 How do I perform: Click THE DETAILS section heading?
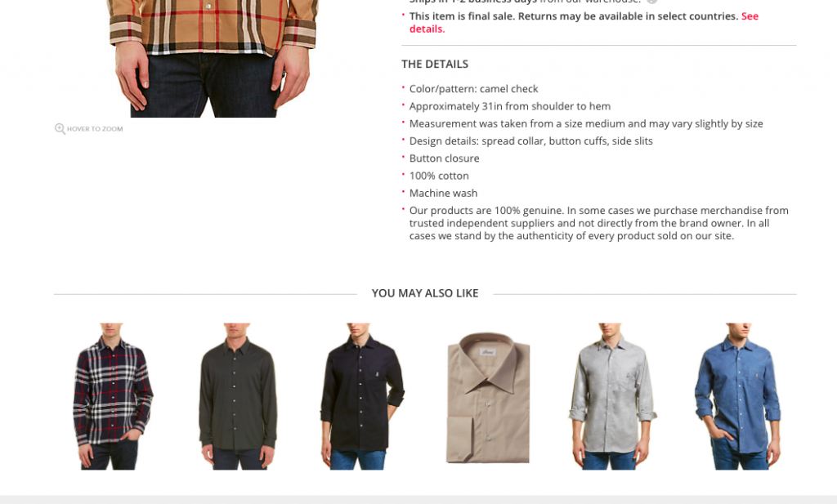click(435, 64)
